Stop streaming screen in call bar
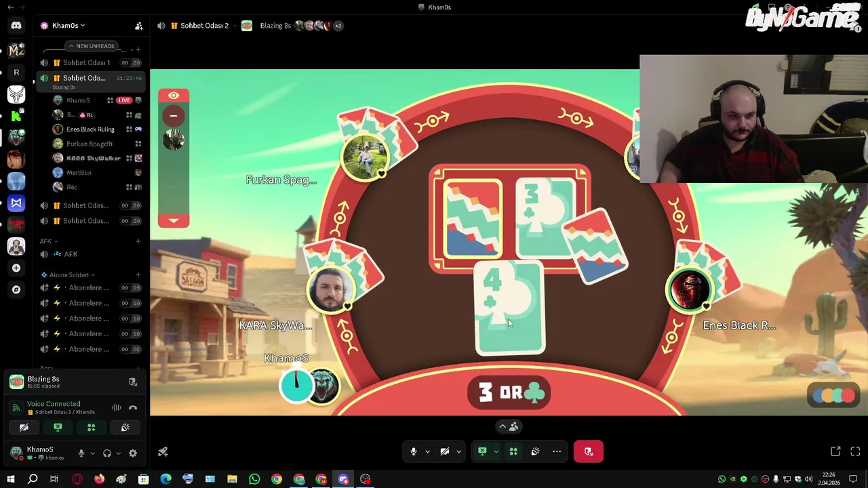868x488 pixels. coord(482,451)
